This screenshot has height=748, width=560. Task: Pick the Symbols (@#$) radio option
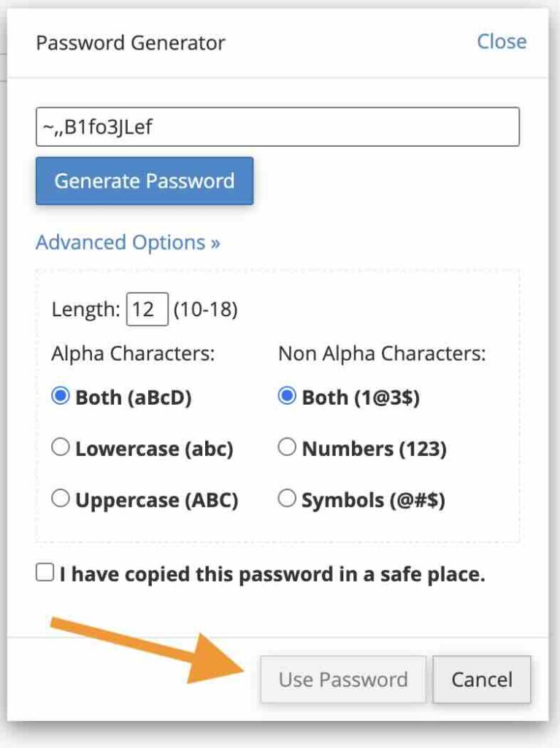288,499
